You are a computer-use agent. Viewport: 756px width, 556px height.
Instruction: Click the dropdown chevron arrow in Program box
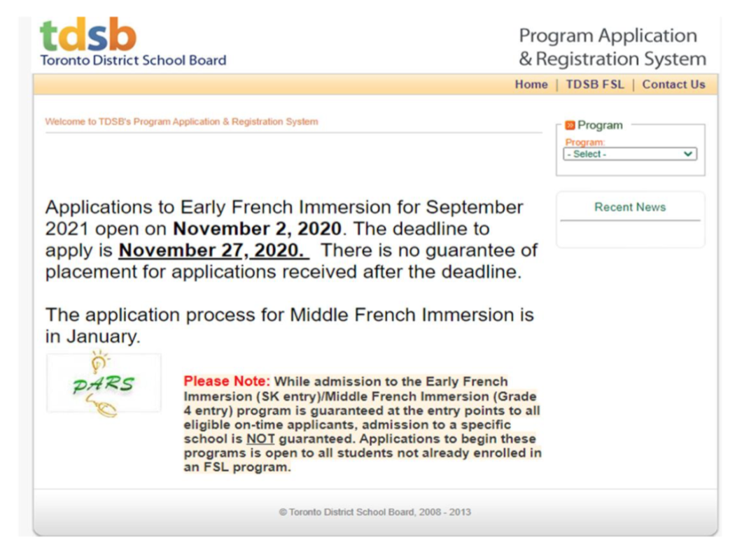pyautogui.click(x=688, y=154)
